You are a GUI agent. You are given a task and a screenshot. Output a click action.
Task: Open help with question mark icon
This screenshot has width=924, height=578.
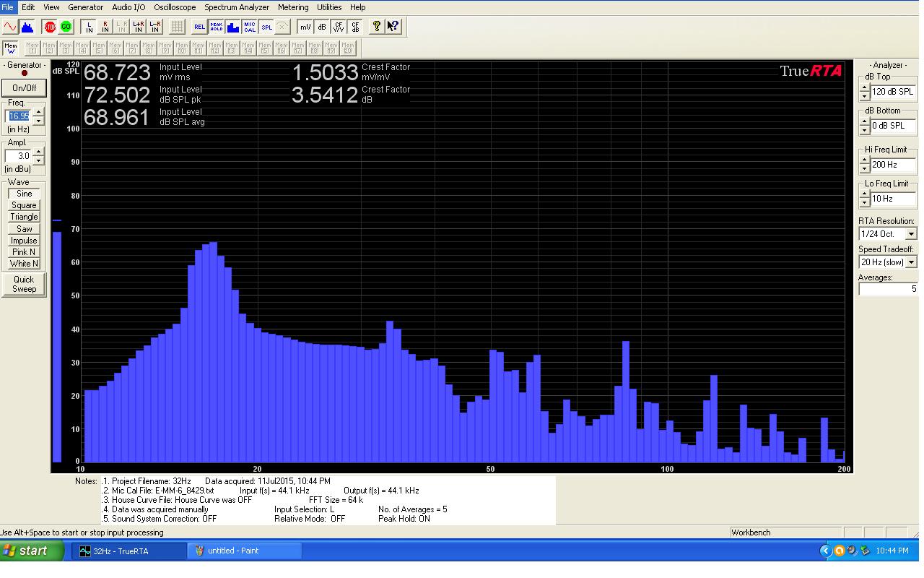(376, 27)
